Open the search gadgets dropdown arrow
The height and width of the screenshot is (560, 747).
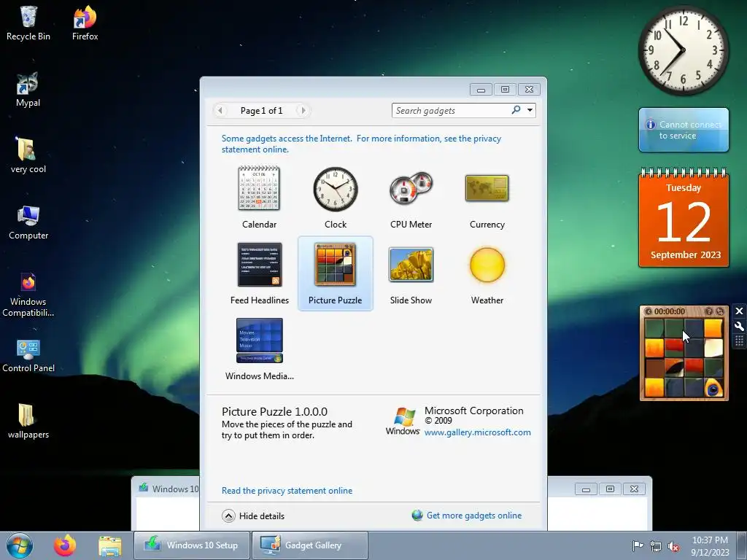point(530,110)
